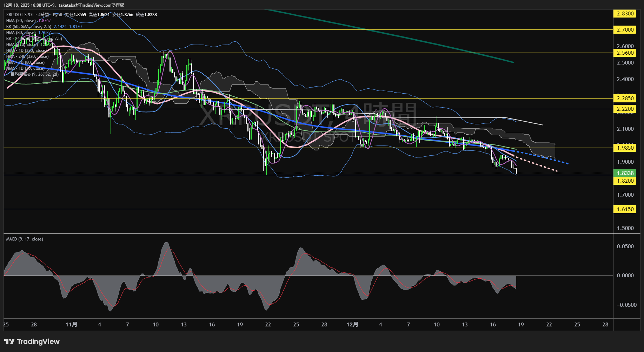Click the MACD 0.0000 axis value
This screenshot has height=352, width=644.
(x=625, y=276)
